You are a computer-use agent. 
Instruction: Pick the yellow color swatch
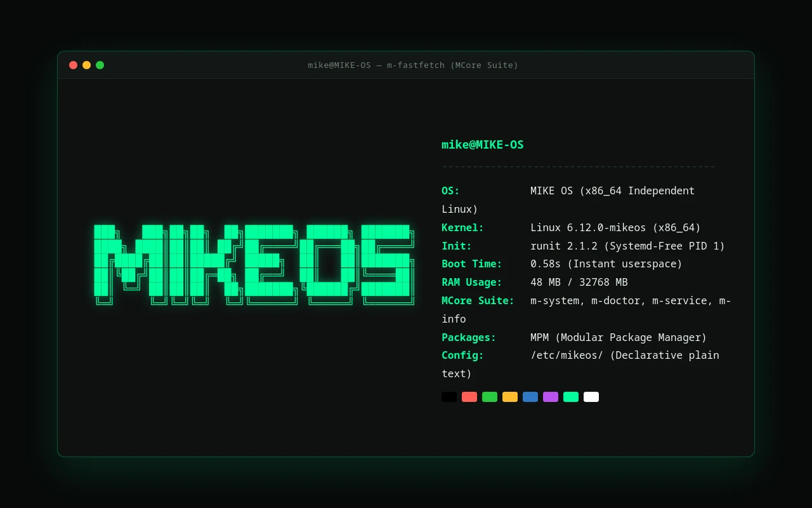510,397
